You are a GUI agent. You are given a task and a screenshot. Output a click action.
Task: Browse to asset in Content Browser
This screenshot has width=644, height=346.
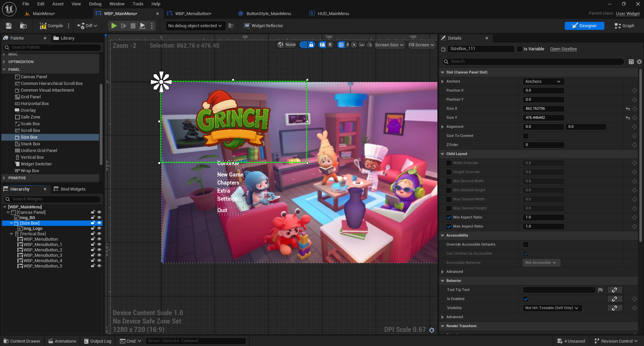point(23,26)
